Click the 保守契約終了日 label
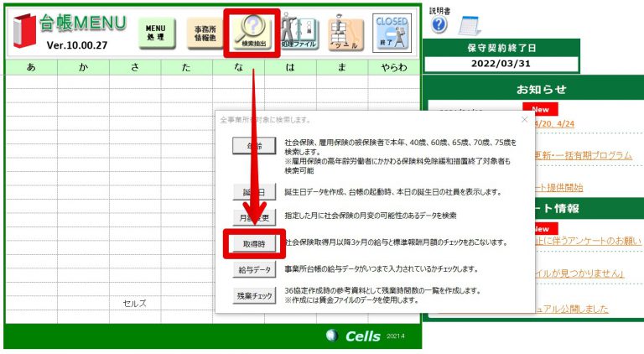Image resolution: width=644 pixels, height=354 pixels. coord(501,48)
